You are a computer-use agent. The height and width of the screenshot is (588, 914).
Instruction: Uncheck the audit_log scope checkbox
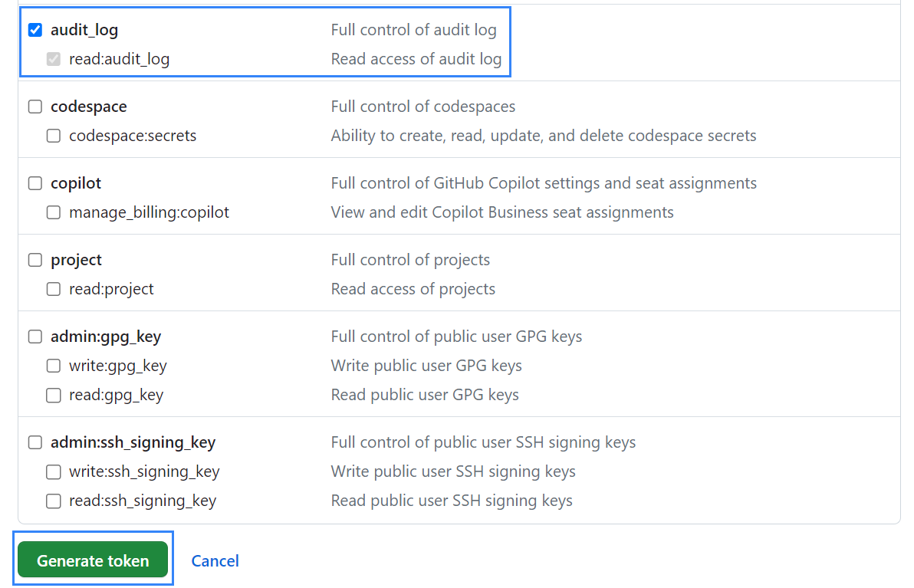coord(35,31)
